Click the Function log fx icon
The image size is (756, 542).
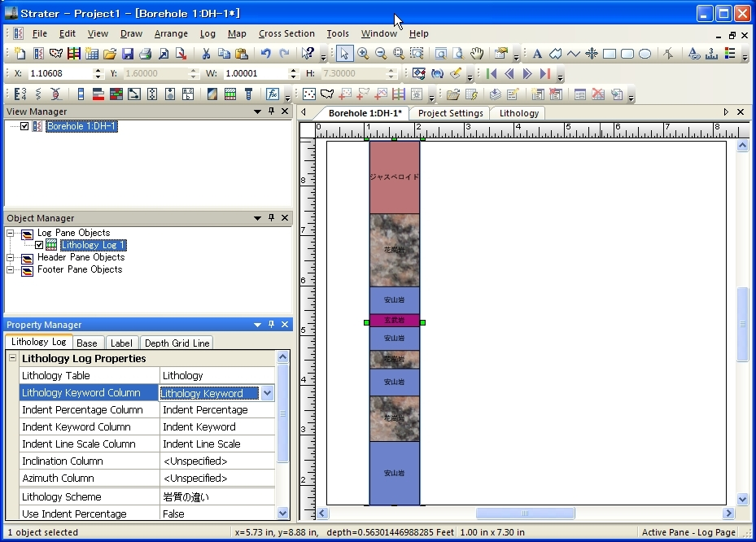273,94
